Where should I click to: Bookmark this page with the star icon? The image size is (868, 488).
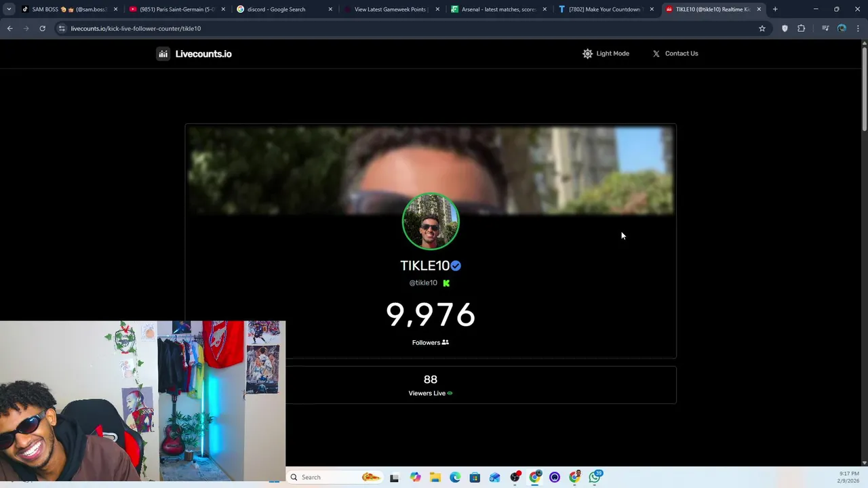tap(762, 28)
